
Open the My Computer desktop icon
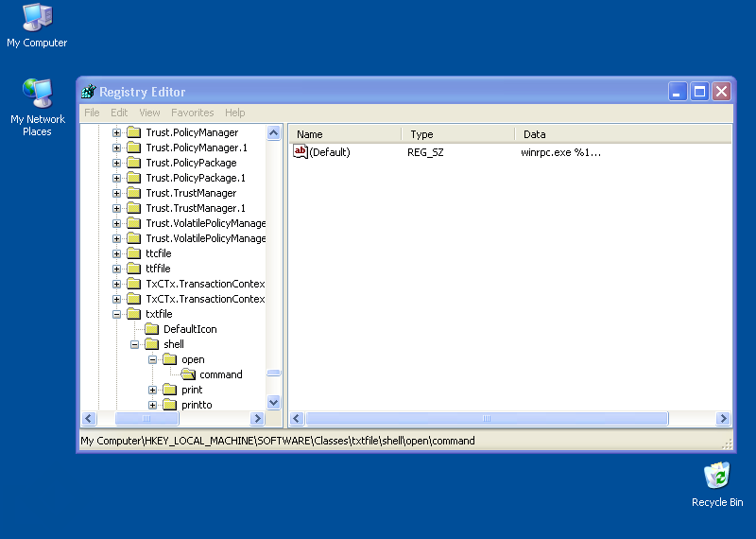click(x=37, y=26)
